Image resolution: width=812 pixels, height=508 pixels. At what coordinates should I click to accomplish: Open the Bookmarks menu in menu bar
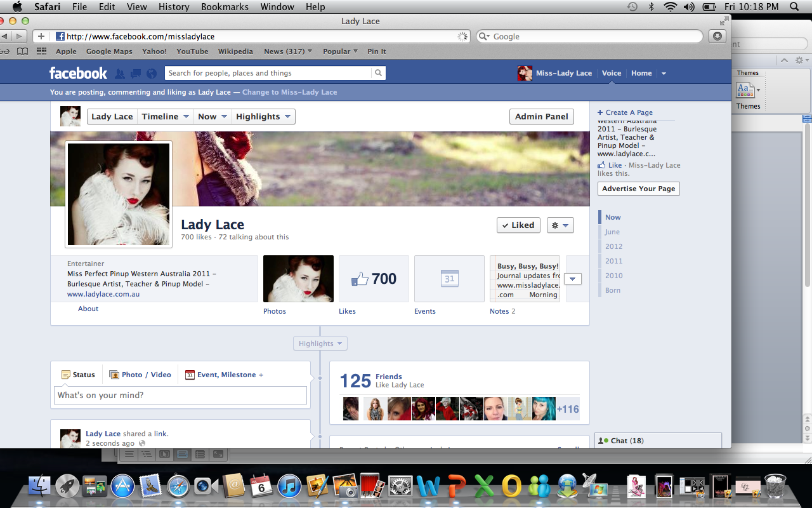pos(223,7)
